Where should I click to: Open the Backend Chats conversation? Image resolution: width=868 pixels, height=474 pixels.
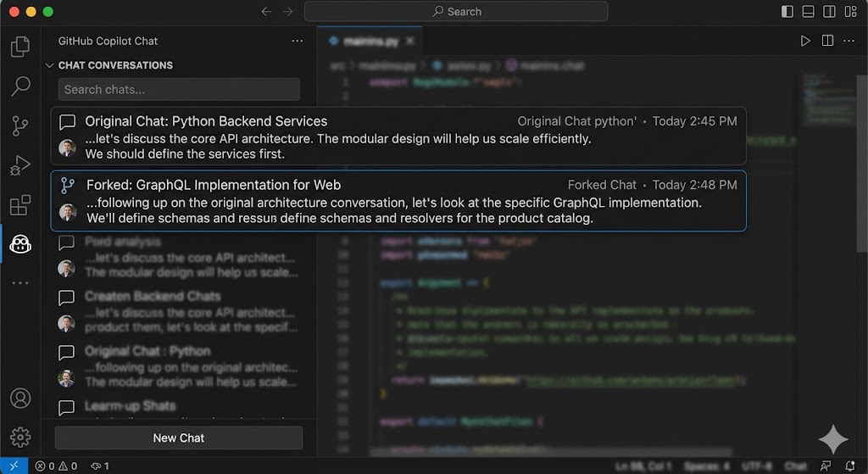(x=179, y=312)
